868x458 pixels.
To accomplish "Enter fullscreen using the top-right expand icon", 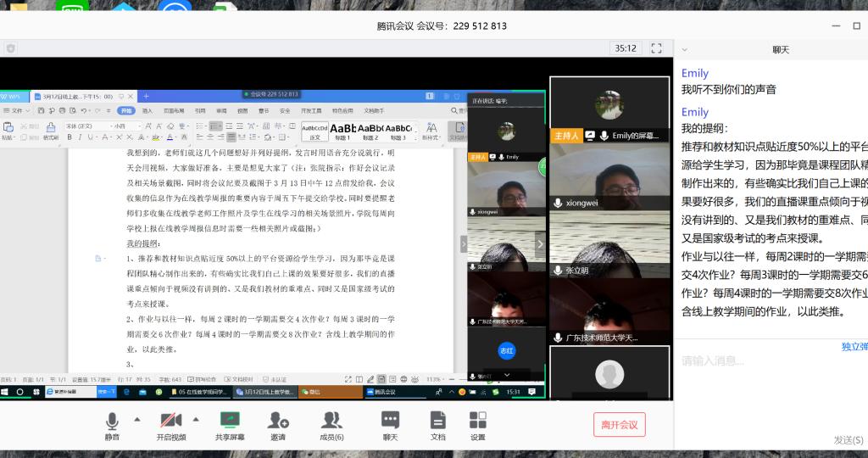I will pos(656,48).
